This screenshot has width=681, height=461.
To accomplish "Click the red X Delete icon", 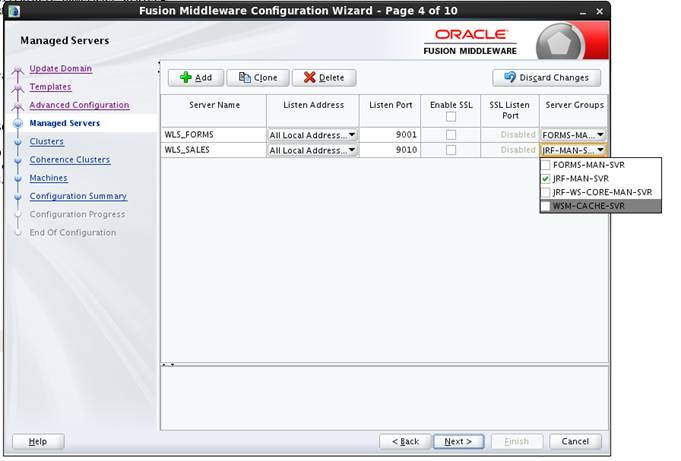I will pos(310,77).
